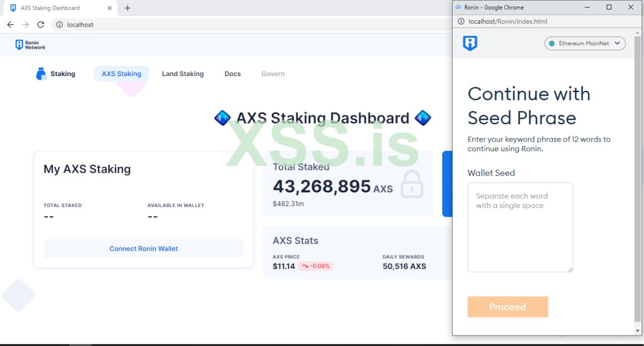Click the Ronin popup title bar icon

tap(458, 7)
